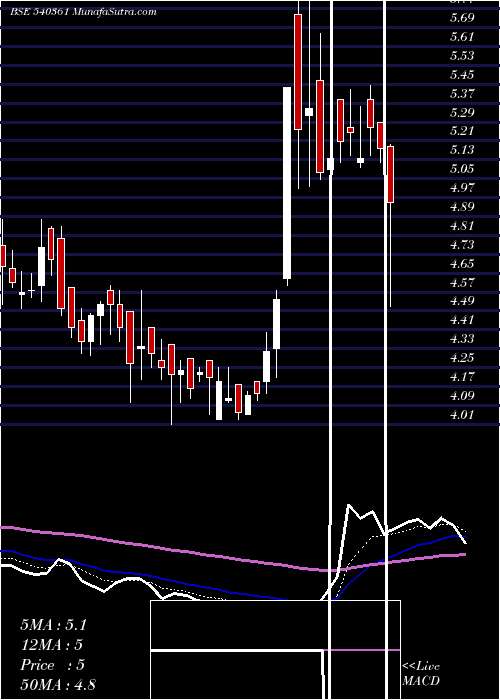Click the last red candlestick on the chart
Image resolution: width=500 pixels, height=700 pixels.
pyautogui.click(x=391, y=175)
